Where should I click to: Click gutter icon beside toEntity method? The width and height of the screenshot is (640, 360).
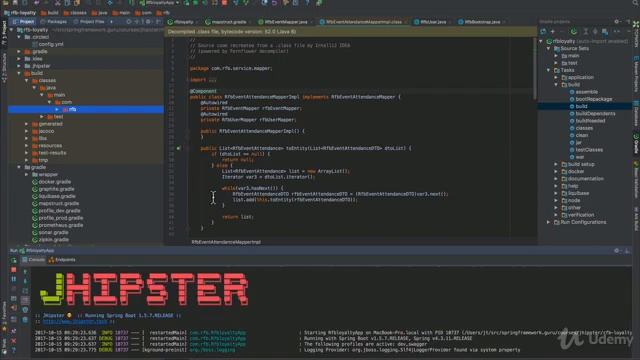[178, 148]
